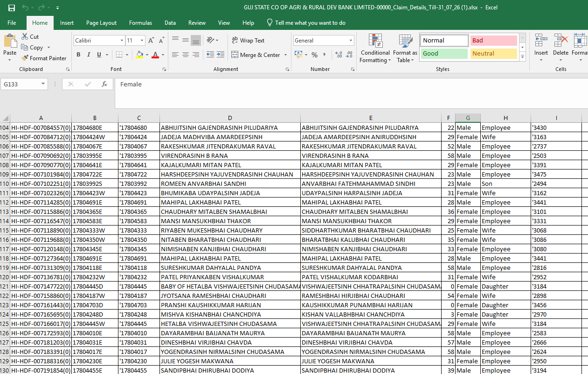Toggle Bold formatting

pyautogui.click(x=78, y=55)
